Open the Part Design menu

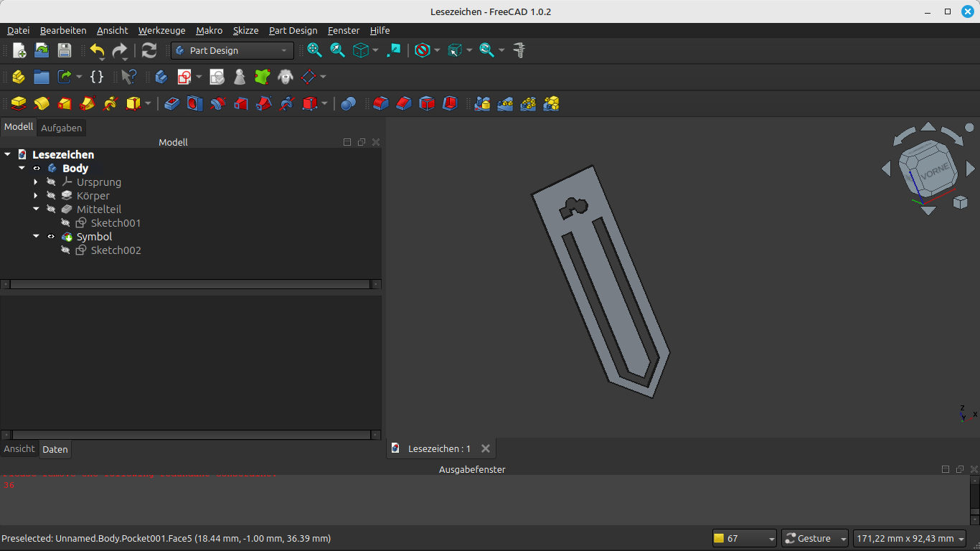(293, 30)
